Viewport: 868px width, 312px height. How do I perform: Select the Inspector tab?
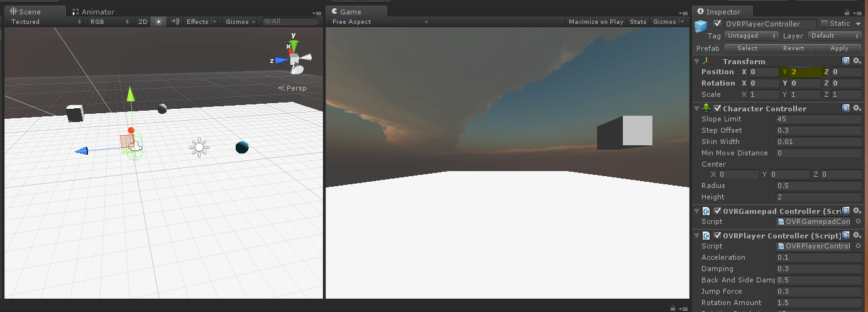(x=723, y=11)
